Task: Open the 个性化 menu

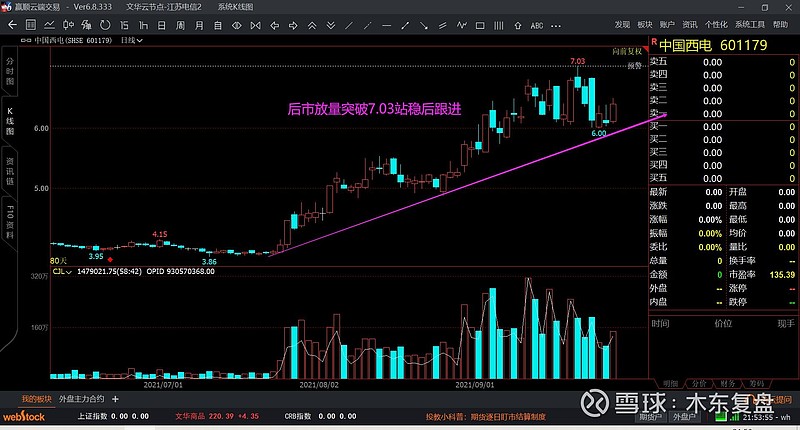Action: [x=716, y=24]
